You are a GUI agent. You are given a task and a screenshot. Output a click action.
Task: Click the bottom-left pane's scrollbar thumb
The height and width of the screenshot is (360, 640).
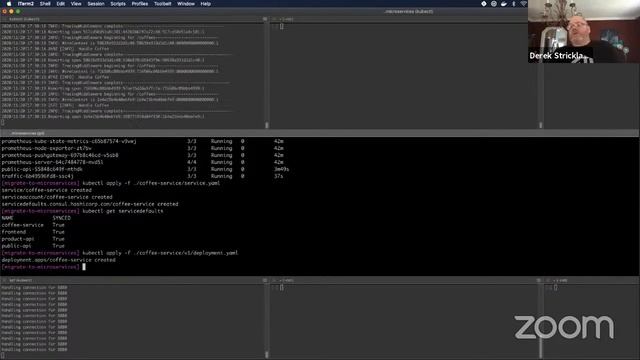coord(267,355)
